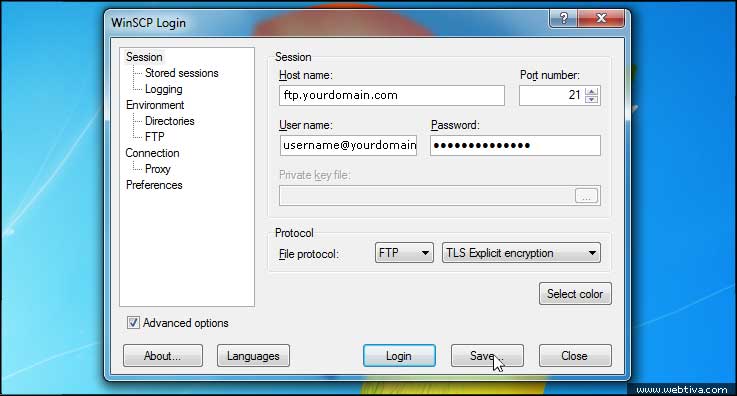Click the Select color button
The width and height of the screenshot is (737, 396).
pyautogui.click(x=575, y=294)
